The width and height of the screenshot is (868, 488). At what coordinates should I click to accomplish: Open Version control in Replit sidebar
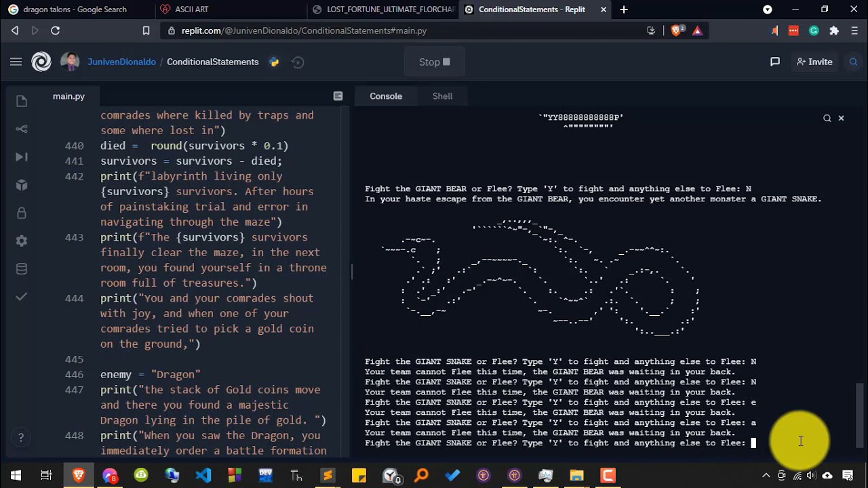[22, 129]
